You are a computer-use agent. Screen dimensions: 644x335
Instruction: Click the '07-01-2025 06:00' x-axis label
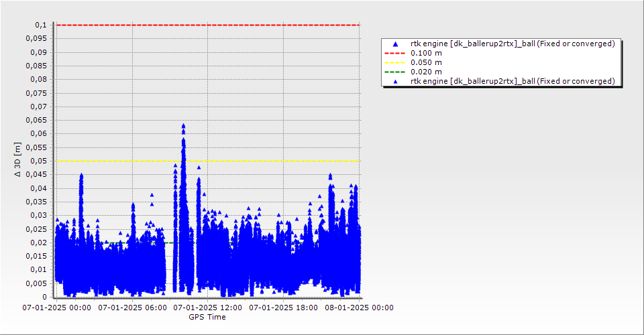(x=132, y=308)
